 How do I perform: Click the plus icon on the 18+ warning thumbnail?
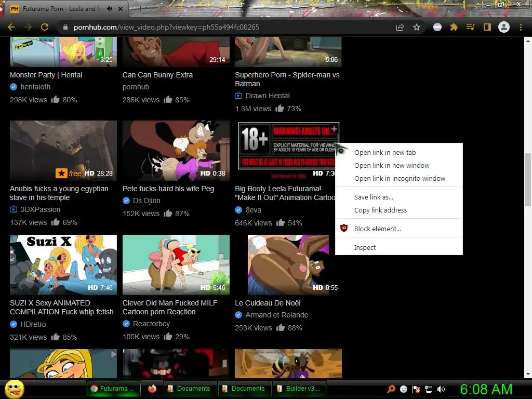334,129
